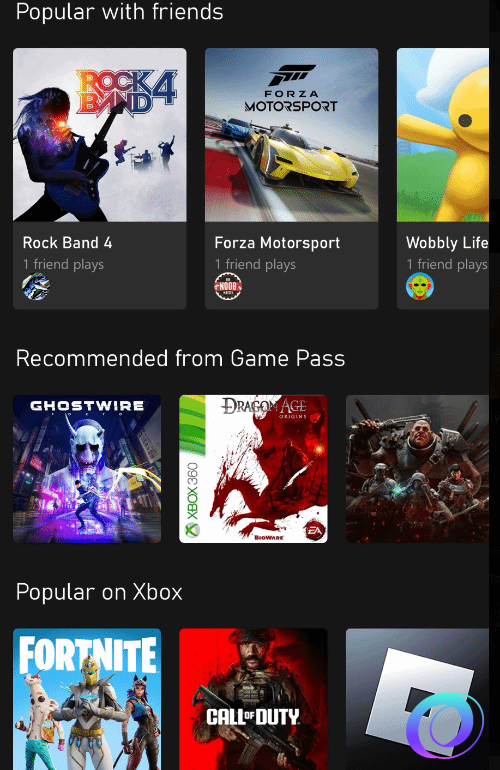Screen dimensions: 500x770
Task: Select the Wobbly Life title text
Action: pos(447,243)
